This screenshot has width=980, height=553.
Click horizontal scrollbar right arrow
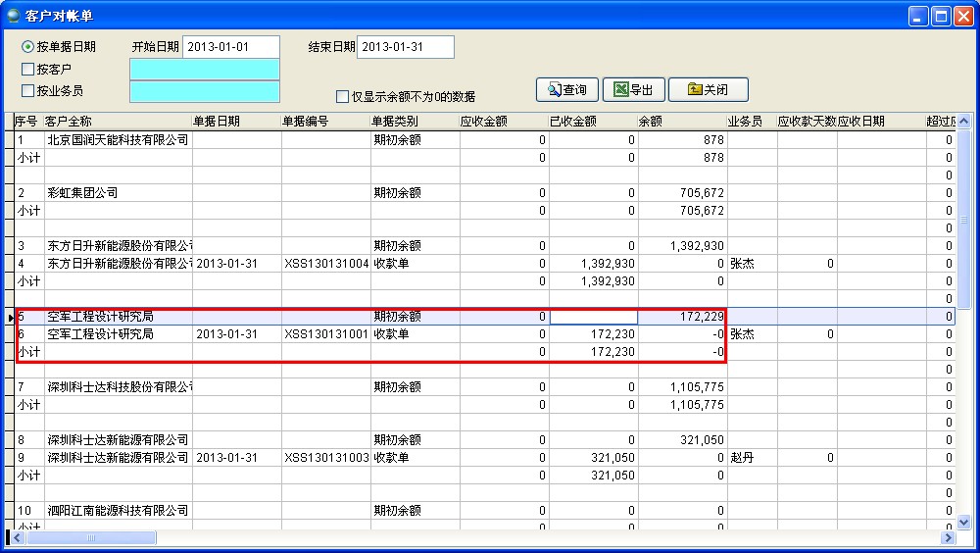948,538
